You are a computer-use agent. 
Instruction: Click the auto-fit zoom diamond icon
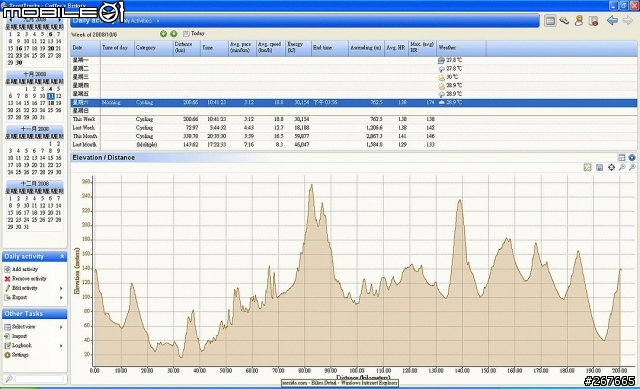[611, 167]
